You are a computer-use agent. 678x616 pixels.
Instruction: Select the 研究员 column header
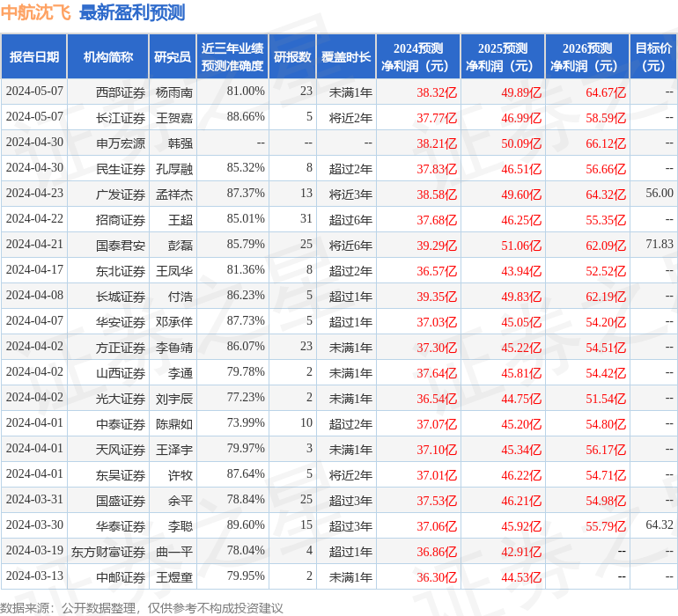pos(173,57)
